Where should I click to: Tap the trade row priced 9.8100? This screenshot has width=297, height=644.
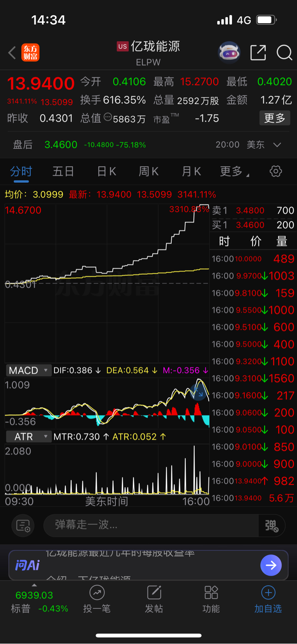coord(253,293)
